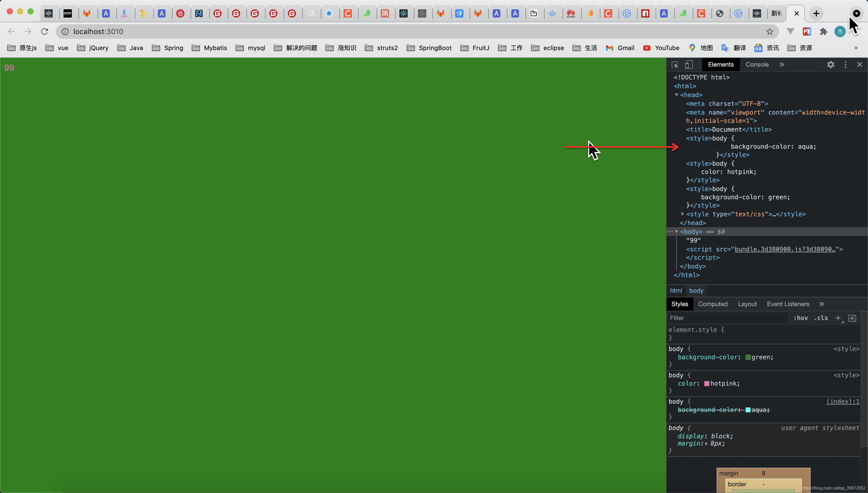The height and width of the screenshot is (493, 868).
Task: Go back in browser history
Action: [11, 31]
